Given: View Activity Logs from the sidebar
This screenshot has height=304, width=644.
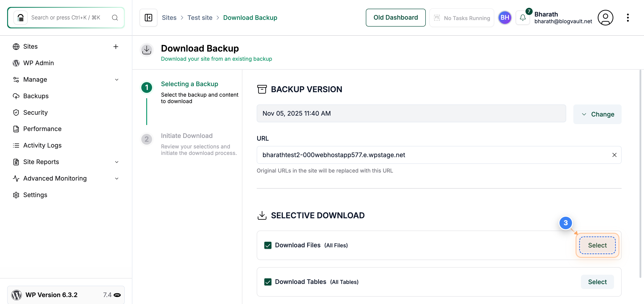Looking at the screenshot, I should point(42,145).
